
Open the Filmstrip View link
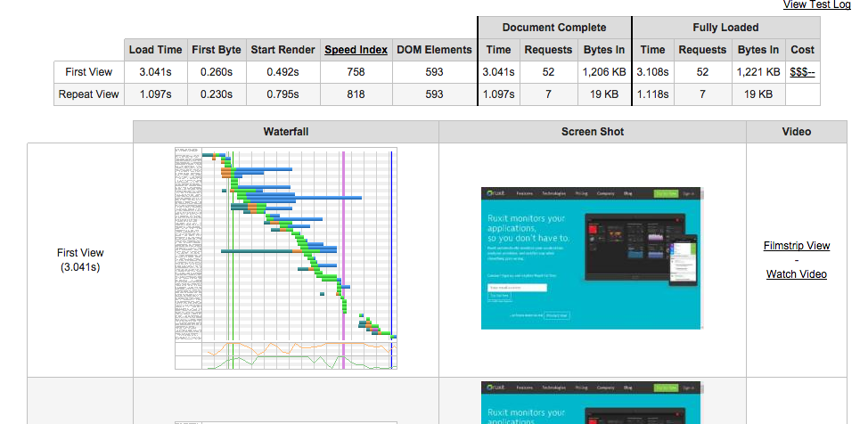796,245
